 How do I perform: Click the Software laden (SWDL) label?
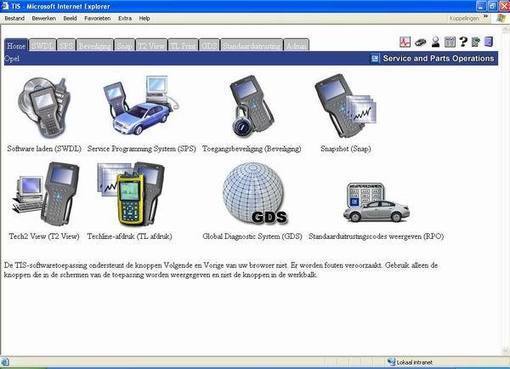click(44, 149)
